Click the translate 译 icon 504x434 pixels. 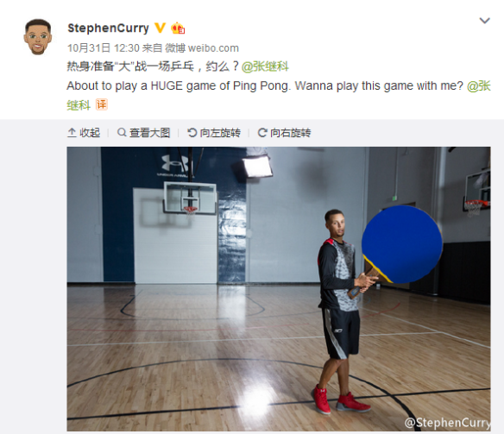pos(102,104)
